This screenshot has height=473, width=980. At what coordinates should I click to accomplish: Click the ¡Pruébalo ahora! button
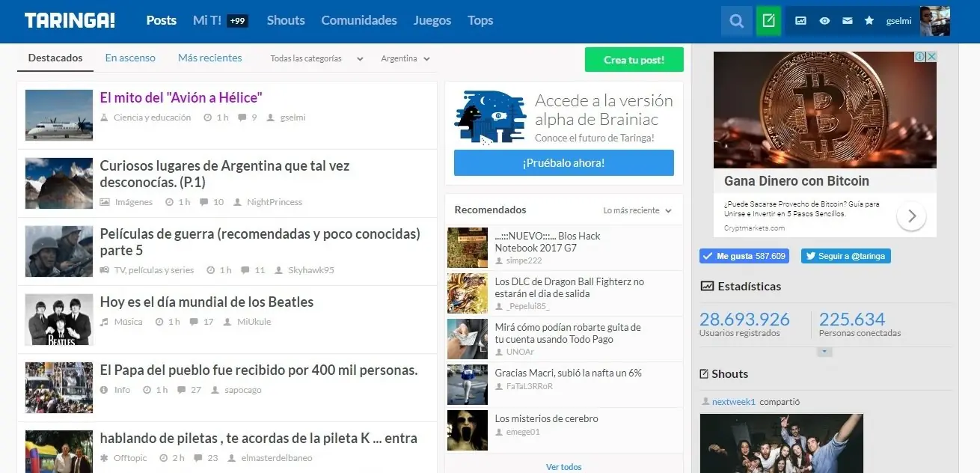(564, 162)
